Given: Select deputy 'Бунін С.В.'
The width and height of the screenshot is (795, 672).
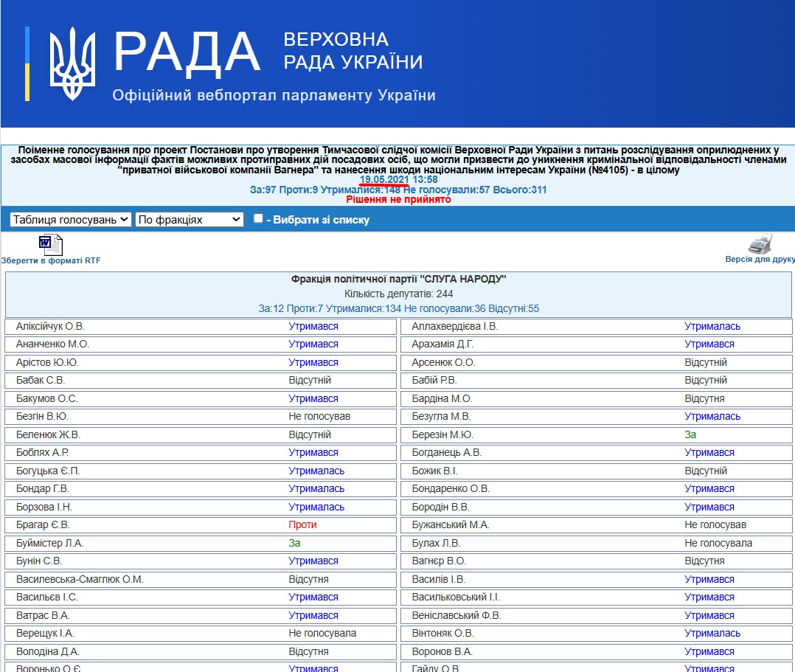Looking at the screenshot, I should [x=39, y=561].
